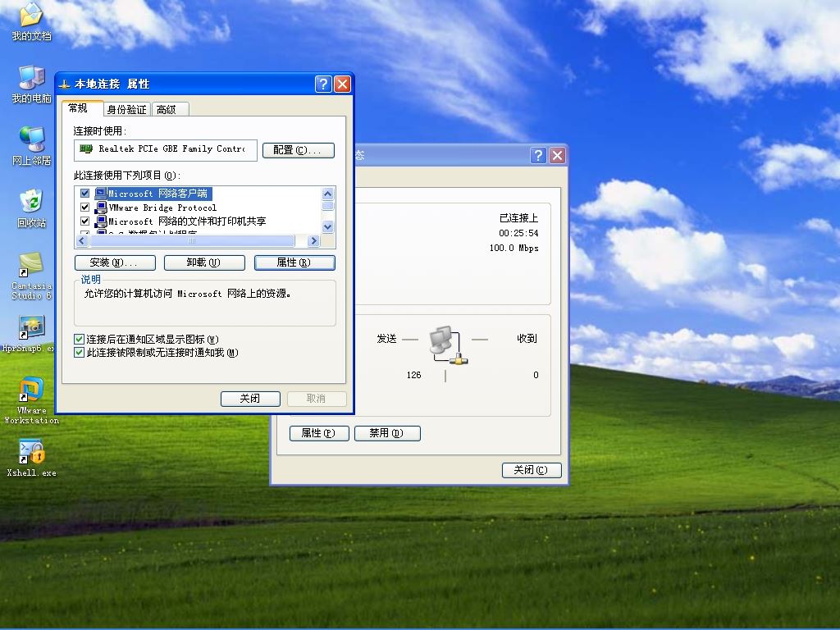Click the Realtek network adapter icon
Screen dimensions: 840x630
pyautogui.click(x=85, y=149)
